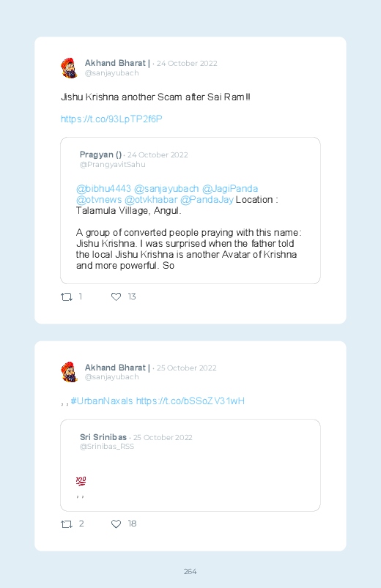Click the 100 emoji in the Sri Srinibas quote

[x=81, y=481]
